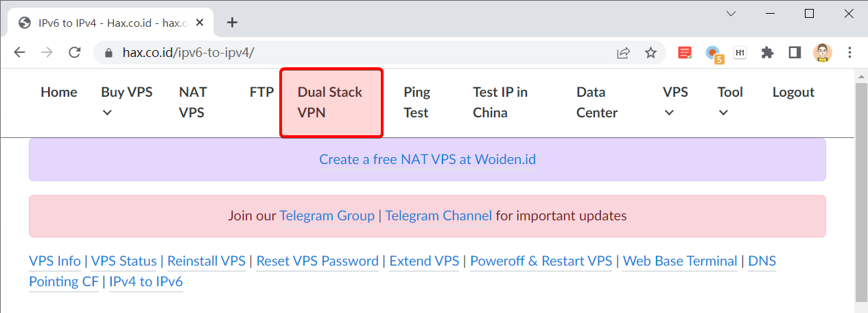
Task: Click the red Todoist extension icon
Action: pos(685,53)
